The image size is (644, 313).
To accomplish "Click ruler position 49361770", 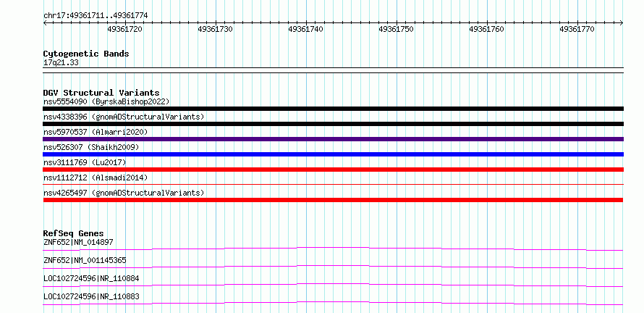I will pyautogui.click(x=577, y=29).
